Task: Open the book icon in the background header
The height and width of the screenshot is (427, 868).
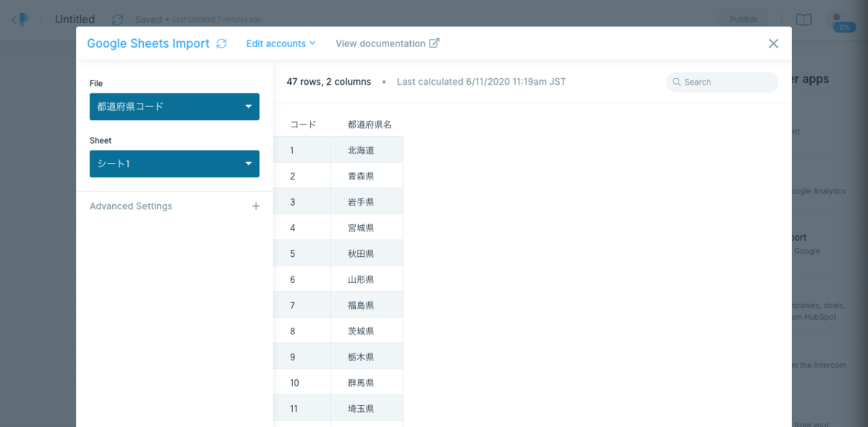Action: coord(803,20)
